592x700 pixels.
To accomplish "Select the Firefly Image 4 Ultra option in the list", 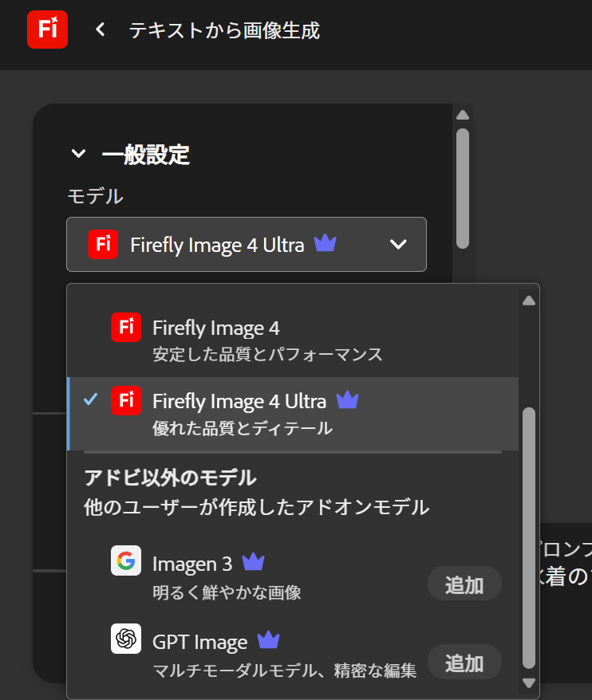I will pos(293,414).
